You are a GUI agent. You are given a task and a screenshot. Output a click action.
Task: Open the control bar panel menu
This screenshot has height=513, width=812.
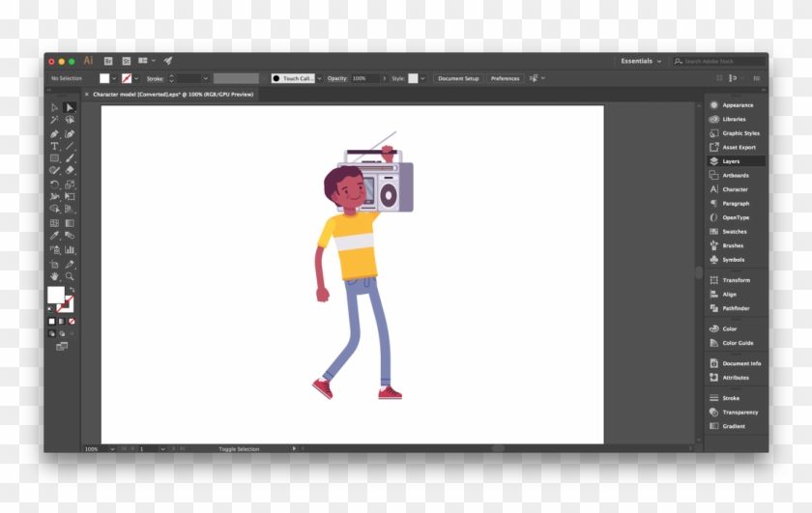757,78
